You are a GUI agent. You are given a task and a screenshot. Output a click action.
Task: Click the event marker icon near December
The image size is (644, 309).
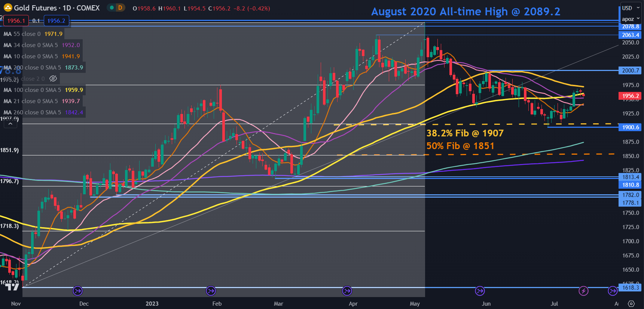[77, 291]
